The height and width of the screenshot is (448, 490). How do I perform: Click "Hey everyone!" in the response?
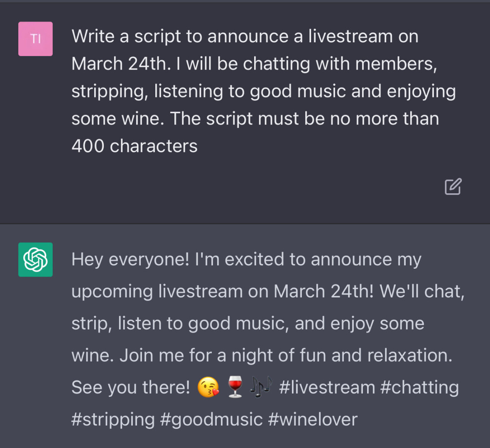click(x=130, y=260)
